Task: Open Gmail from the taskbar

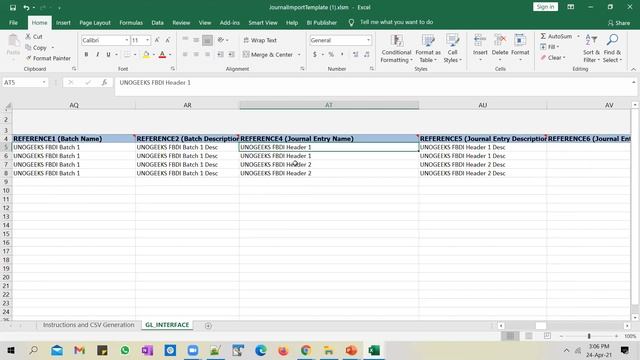Action: 80,350
